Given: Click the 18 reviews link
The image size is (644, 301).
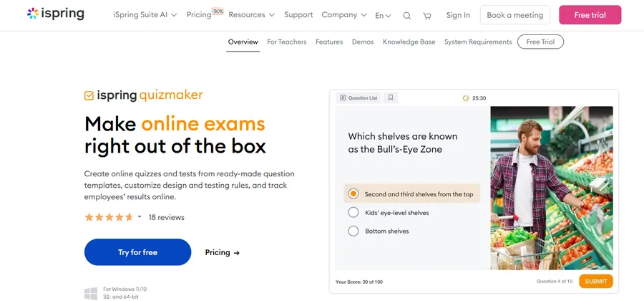Looking at the screenshot, I should tap(166, 217).
